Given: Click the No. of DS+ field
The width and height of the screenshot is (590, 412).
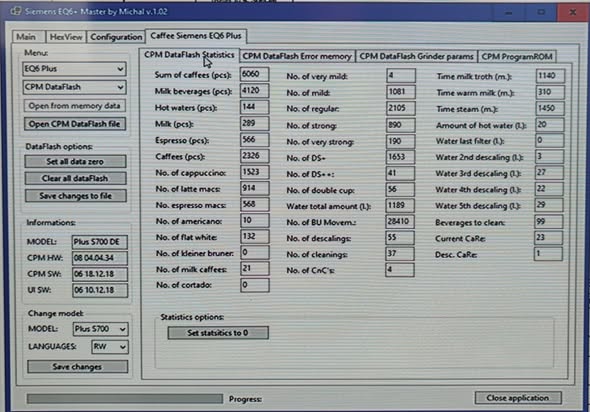Looking at the screenshot, I should tap(400, 157).
